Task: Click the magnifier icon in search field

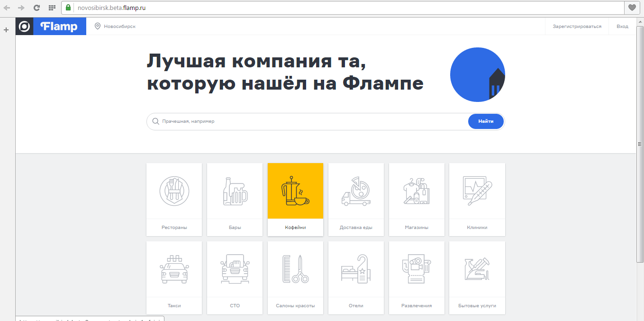Action: (155, 121)
